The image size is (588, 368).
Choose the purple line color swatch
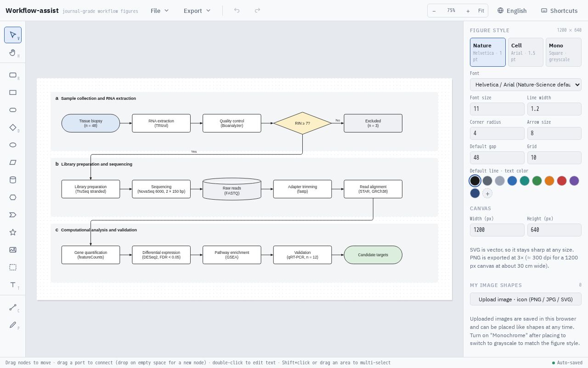pyautogui.click(x=574, y=181)
